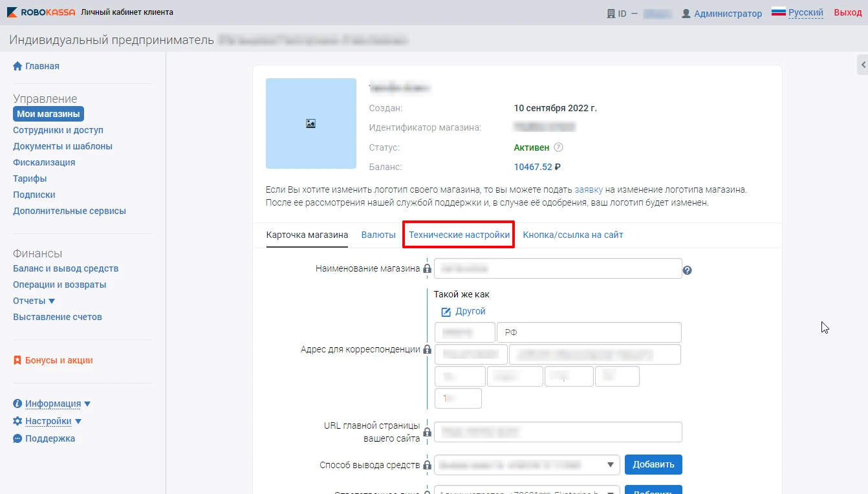The width and height of the screenshot is (868, 494).
Task: Open Бонусы и акции link
Action: [59, 360]
